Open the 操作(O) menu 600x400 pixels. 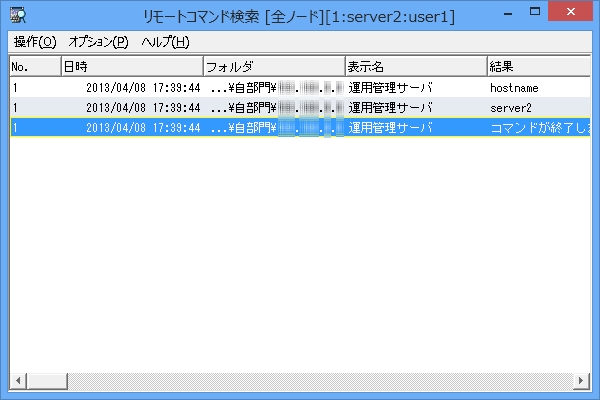coord(35,42)
